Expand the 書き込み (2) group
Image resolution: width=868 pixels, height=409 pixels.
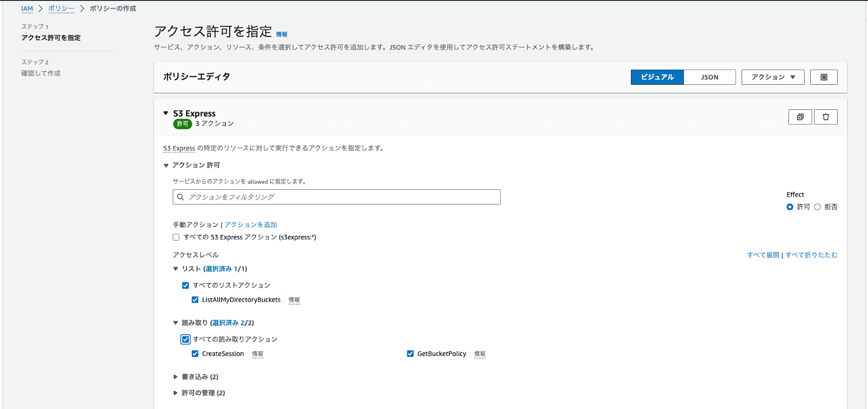click(175, 376)
